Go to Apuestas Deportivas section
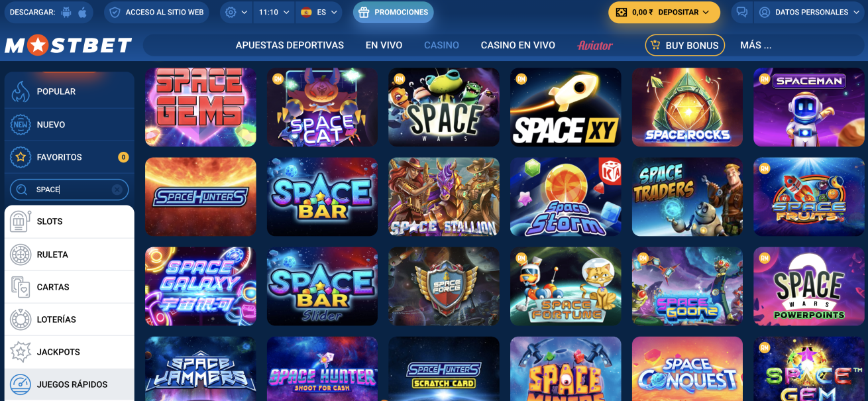 [290, 45]
